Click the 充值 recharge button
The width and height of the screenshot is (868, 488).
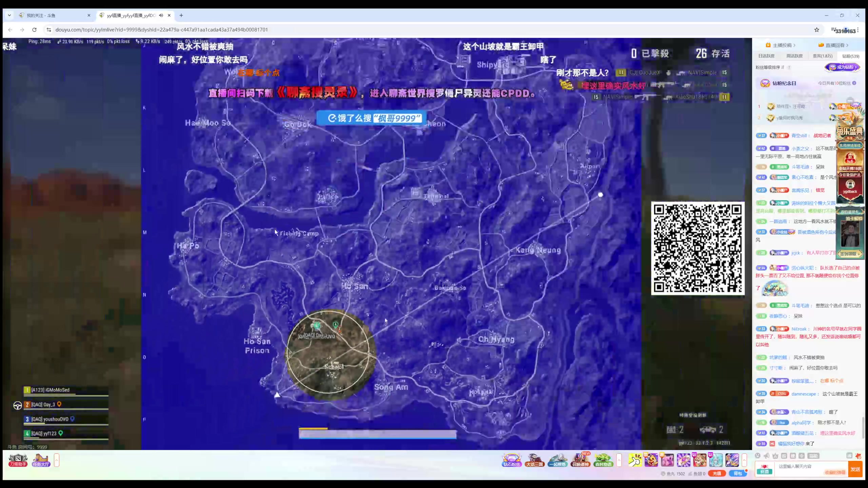(717, 473)
